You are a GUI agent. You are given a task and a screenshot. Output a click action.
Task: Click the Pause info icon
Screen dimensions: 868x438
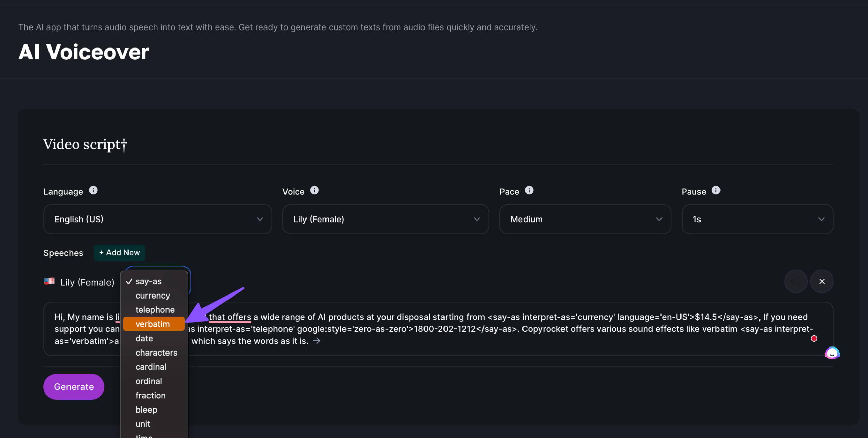(716, 190)
